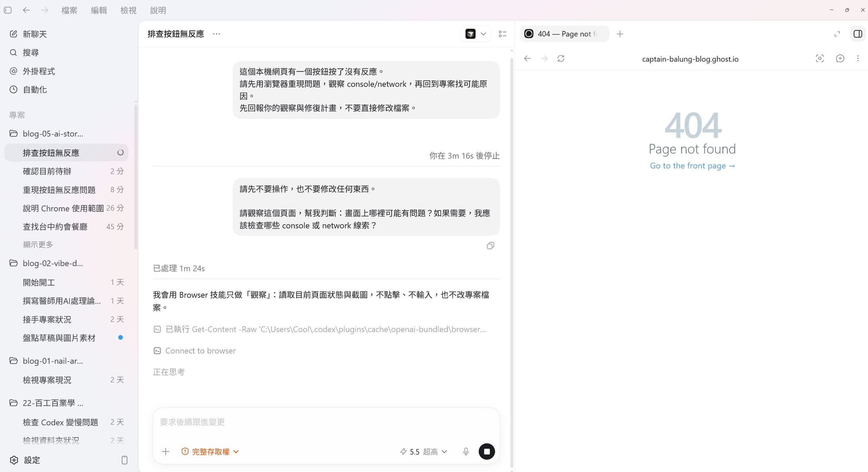This screenshot has height=472, width=868.
Task: Reload the browser page
Action: click(x=561, y=59)
